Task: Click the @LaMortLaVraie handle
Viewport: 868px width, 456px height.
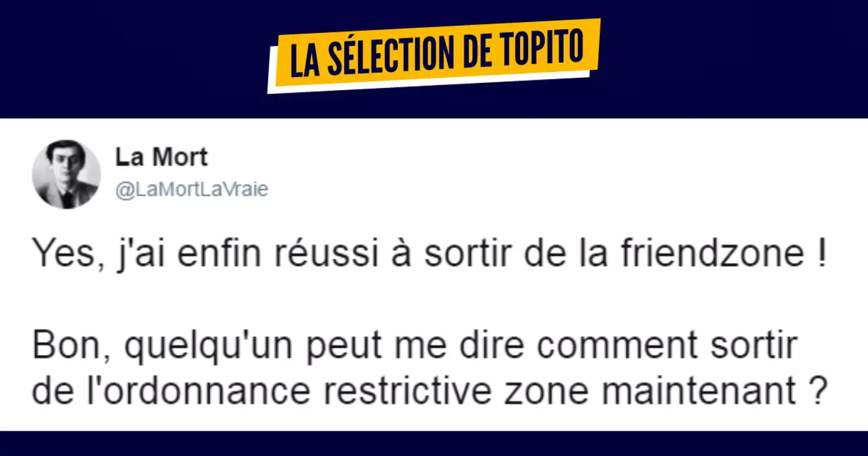Action: 191,190
